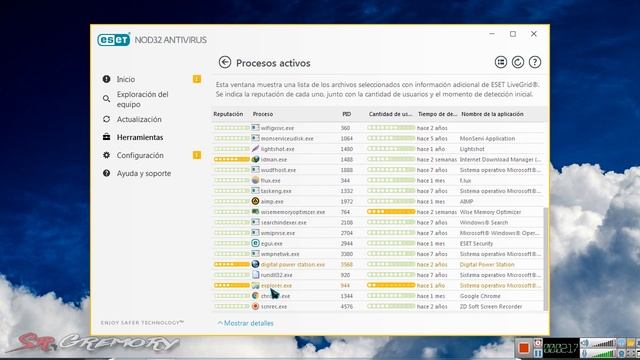Click the wudfhost.exe process icon
Image resolution: width=640 pixels, height=360 pixels.
[x=256, y=170]
